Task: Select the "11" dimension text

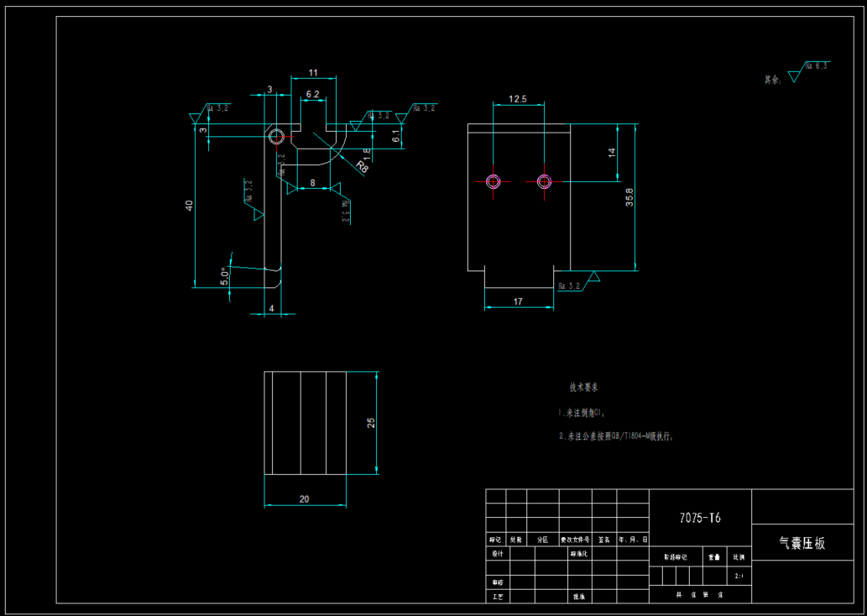Action: tap(314, 73)
